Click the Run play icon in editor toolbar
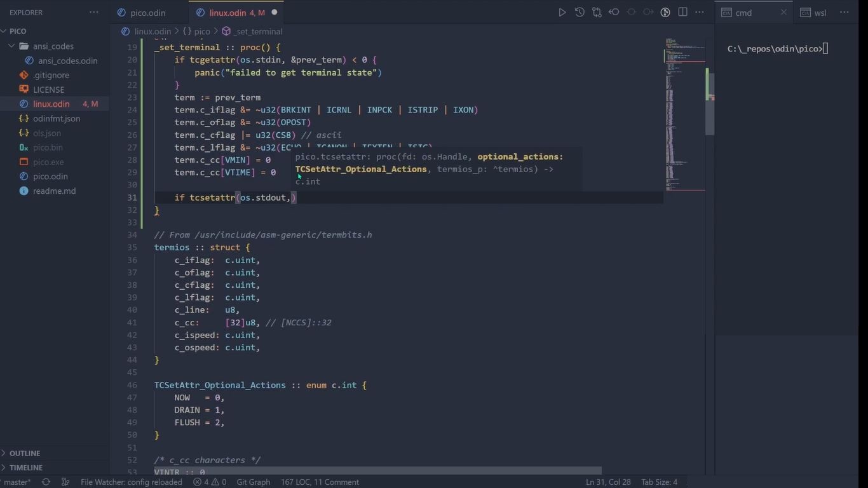 pyautogui.click(x=562, y=12)
